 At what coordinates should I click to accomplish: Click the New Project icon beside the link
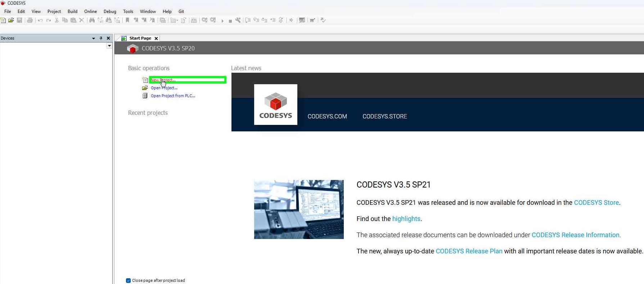[145, 80]
